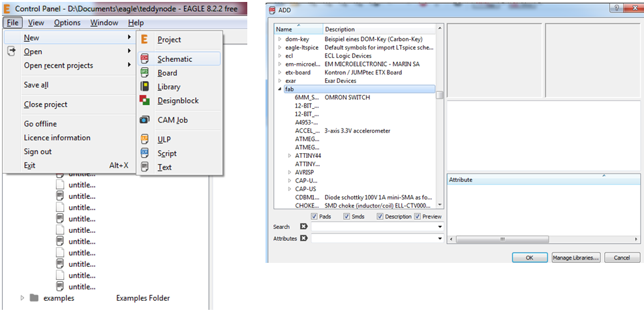Click the Attribute column header
644x317 pixels.
point(544,179)
